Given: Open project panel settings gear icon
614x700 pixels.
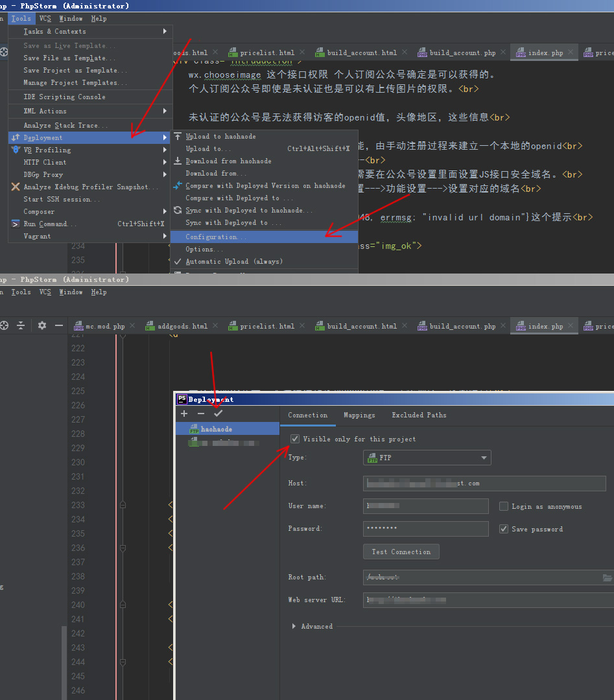Looking at the screenshot, I should pos(42,325).
